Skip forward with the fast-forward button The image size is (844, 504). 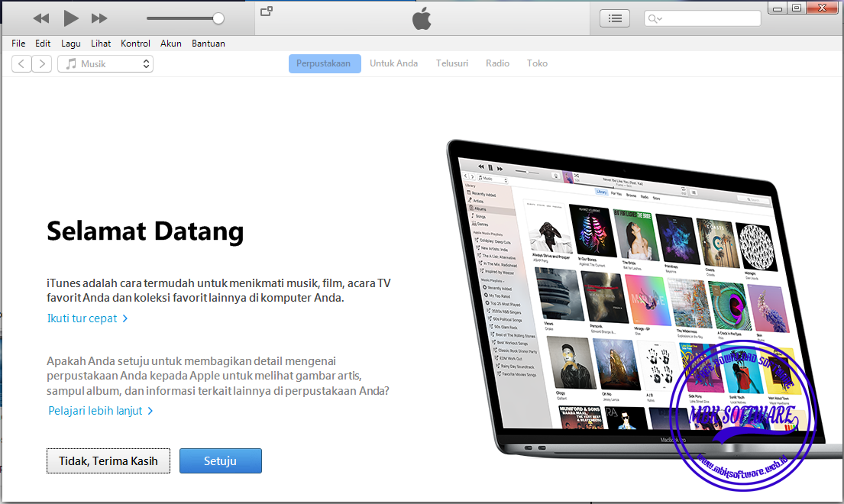point(99,18)
